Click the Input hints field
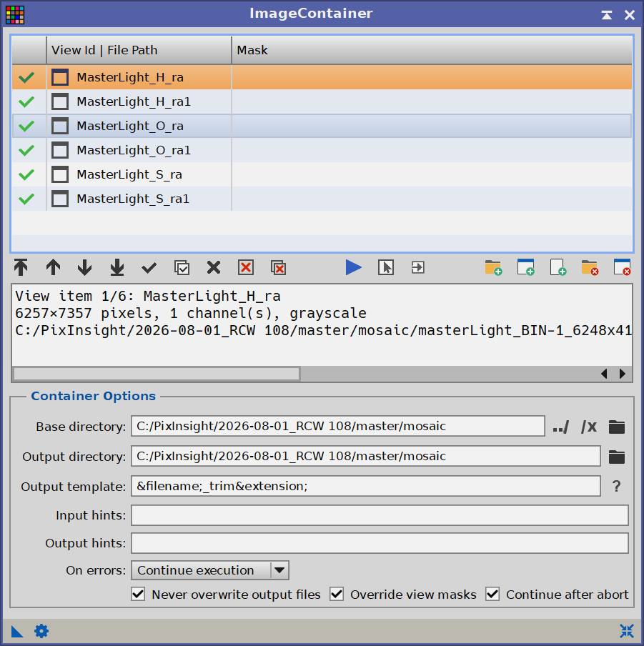 [380, 515]
